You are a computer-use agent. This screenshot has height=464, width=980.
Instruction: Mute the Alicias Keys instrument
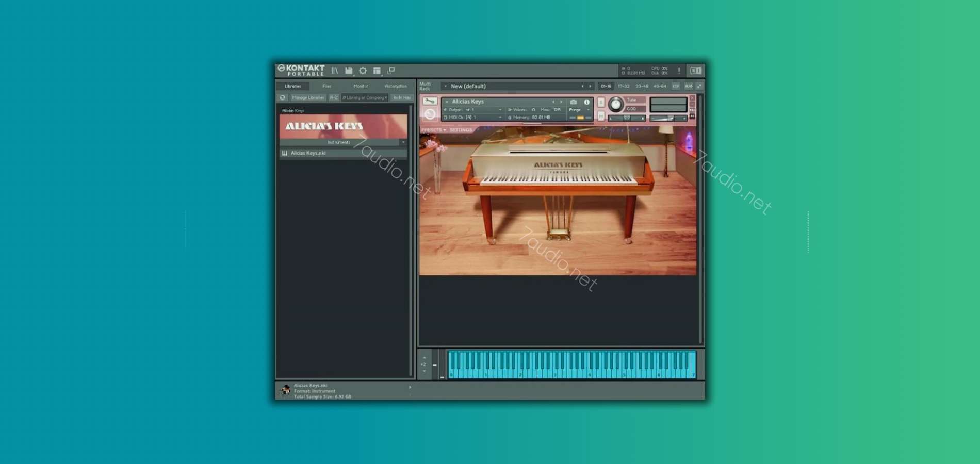coord(601,117)
